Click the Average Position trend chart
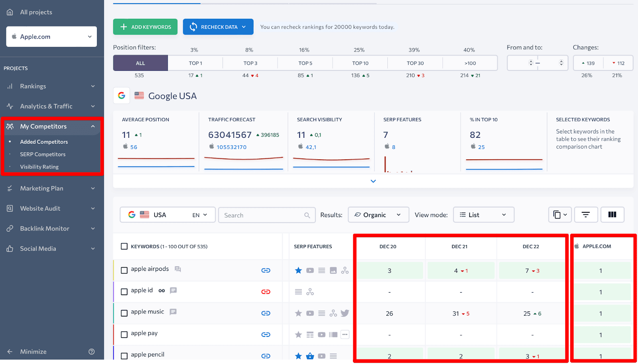The height and width of the screenshot is (364, 638). point(156,162)
